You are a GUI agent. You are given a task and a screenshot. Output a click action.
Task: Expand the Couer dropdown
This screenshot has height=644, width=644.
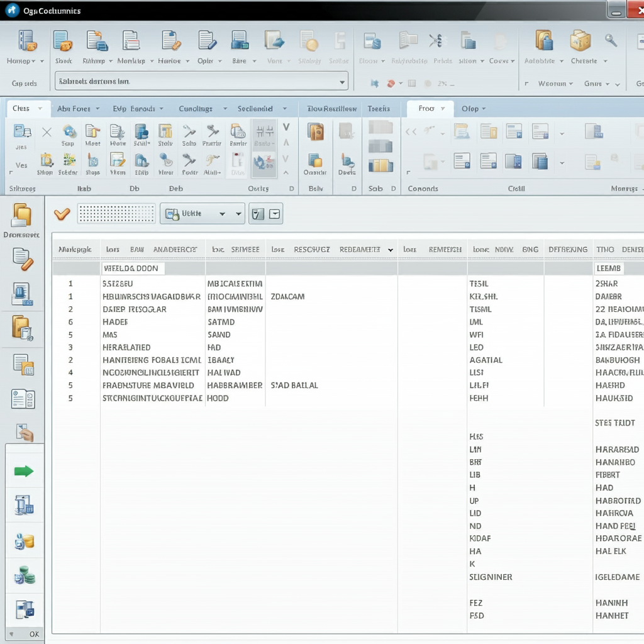click(x=512, y=61)
